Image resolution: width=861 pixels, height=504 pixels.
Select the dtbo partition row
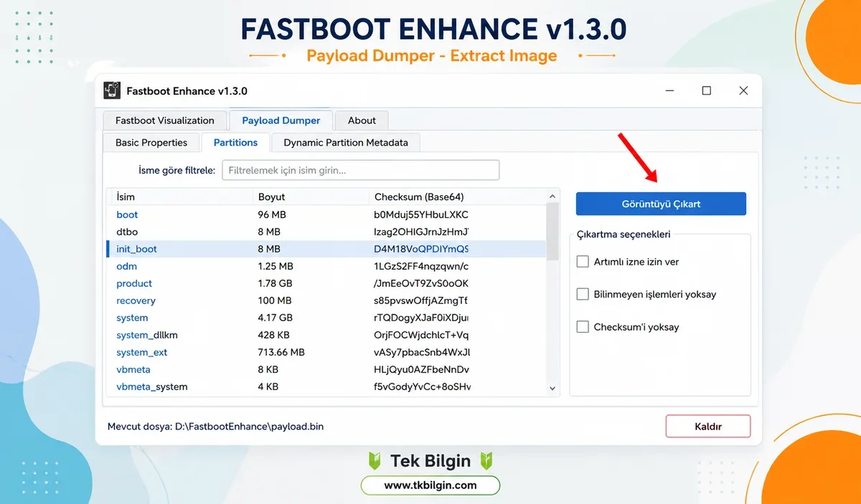click(326, 232)
